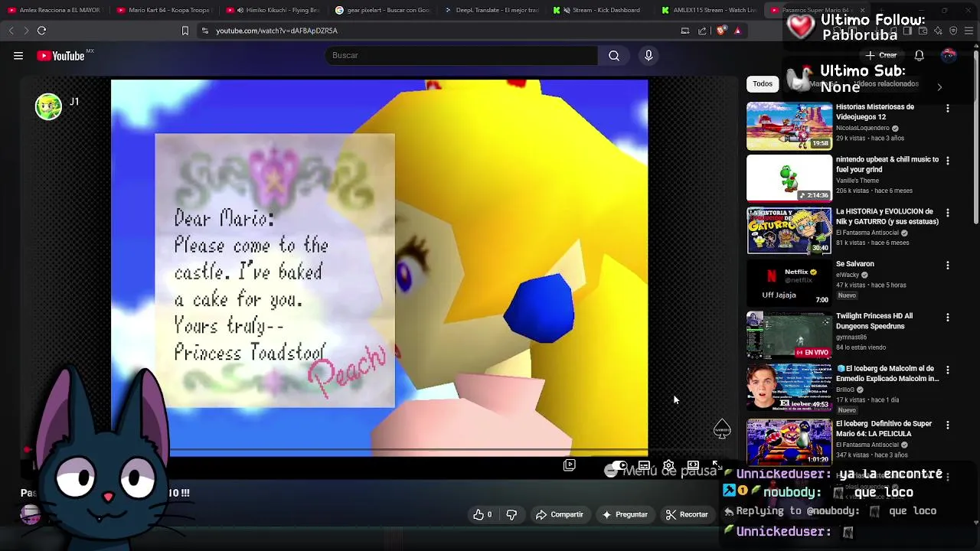
Task: Open options for Historias Misteriosas de Videojuegos 12
Action: coord(948,109)
